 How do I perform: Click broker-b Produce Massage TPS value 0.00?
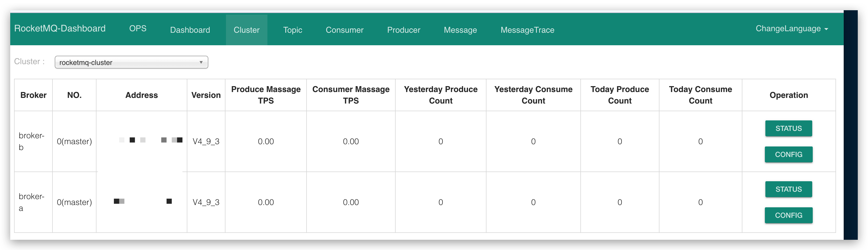[266, 141]
